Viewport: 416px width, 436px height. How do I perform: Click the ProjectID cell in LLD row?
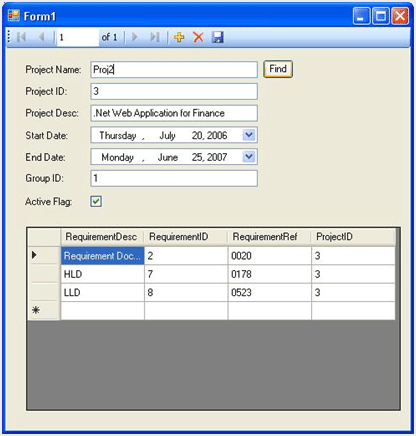point(353,293)
